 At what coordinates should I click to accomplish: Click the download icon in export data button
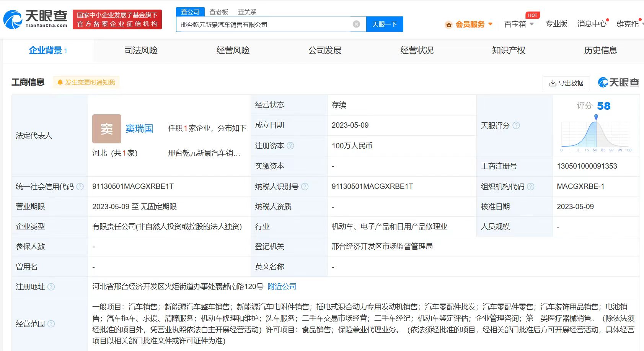tap(553, 83)
